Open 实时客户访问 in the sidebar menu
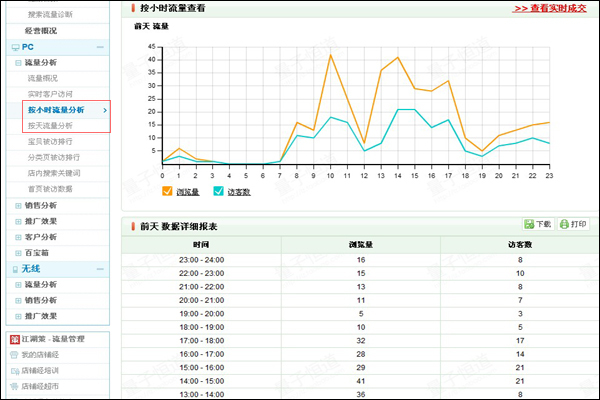The image size is (600, 400). [x=52, y=93]
